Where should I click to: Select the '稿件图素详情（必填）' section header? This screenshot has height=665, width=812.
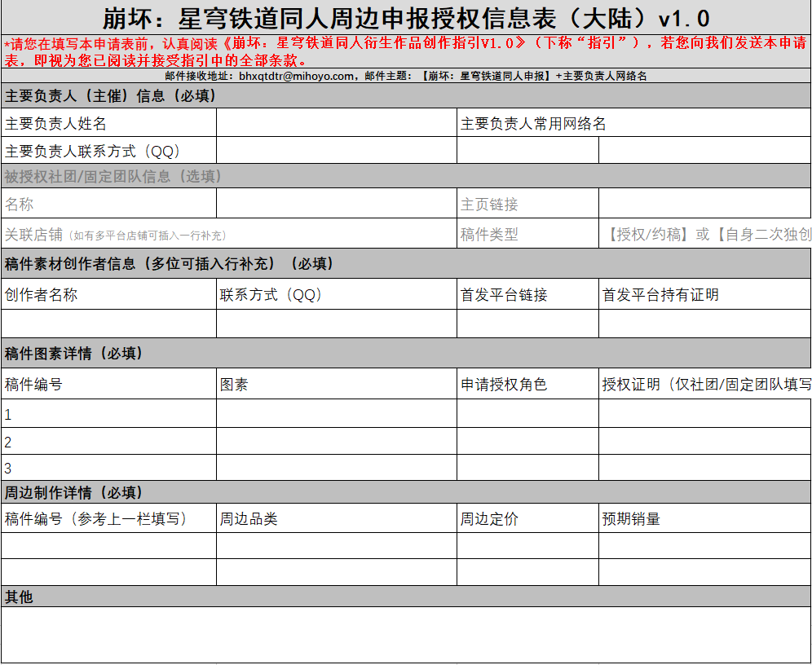(406, 353)
